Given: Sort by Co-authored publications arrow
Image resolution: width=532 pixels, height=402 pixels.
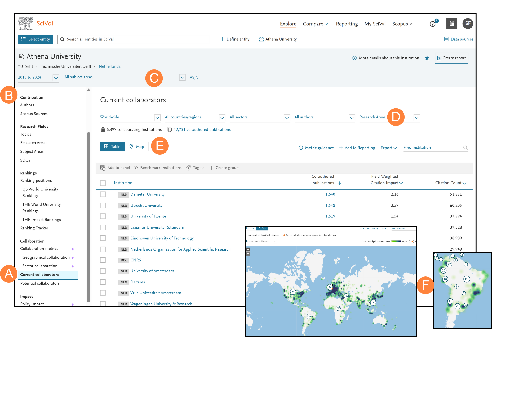Looking at the screenshot, I should click(x=339, y=183).
